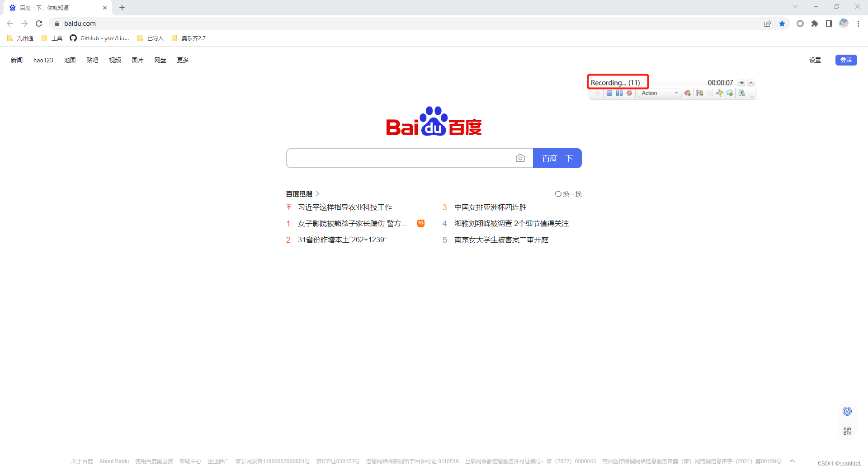Open 奥乐齐2.7 bookmark folder
868x470 pixels.
click(x=189, y=38)
